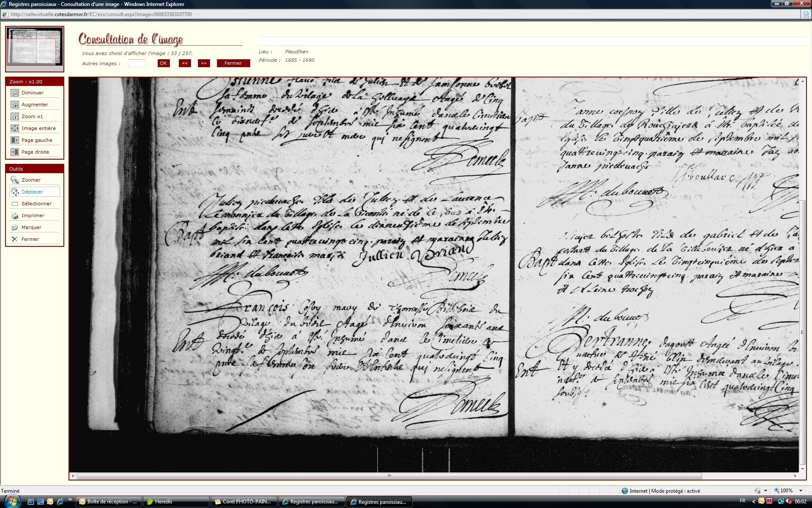Go to next image »» button

(x=204, y=63)
